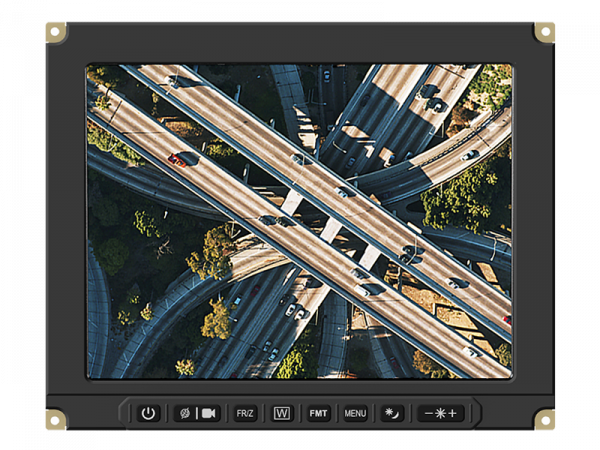Click the top-left corner mounting screw

(56, 32)
